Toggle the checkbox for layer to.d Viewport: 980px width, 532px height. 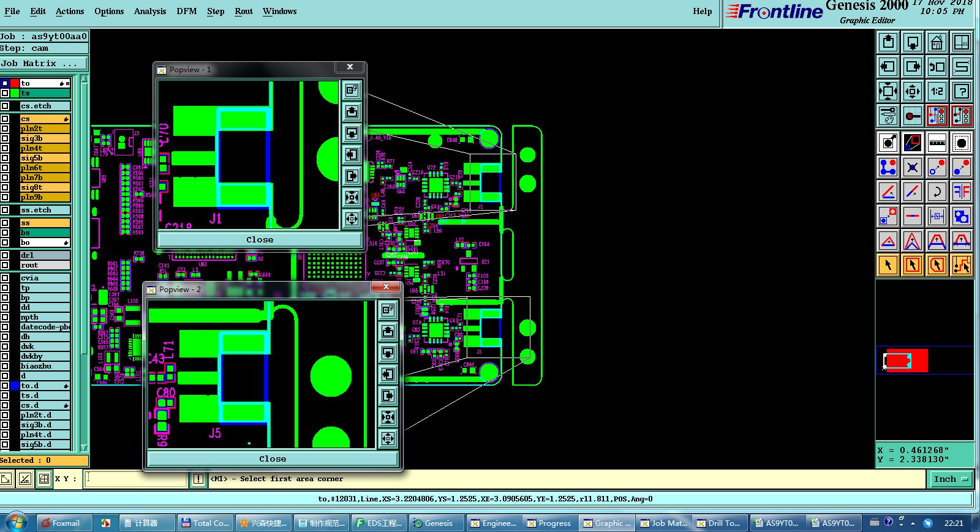coord(5,386)
